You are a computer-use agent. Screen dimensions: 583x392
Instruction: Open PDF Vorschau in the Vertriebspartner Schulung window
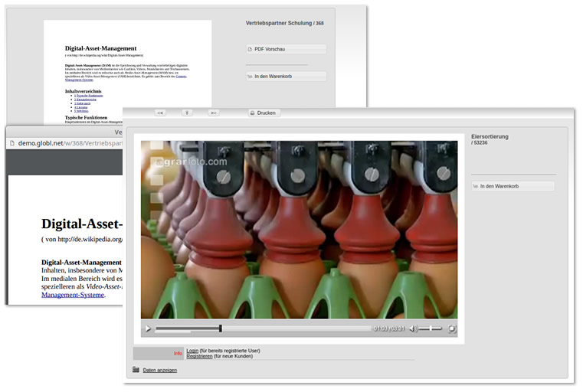[x=286, y=49]
